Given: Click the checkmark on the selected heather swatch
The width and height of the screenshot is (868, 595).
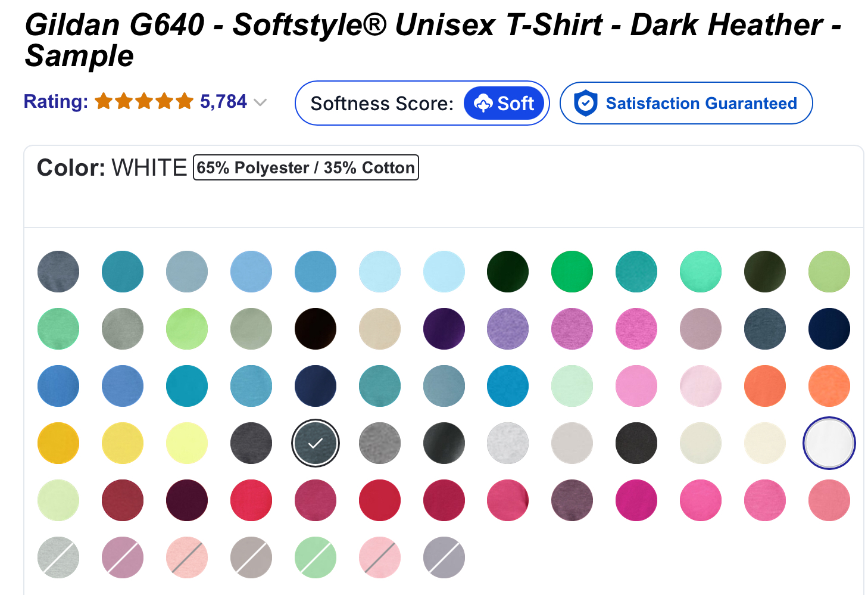Looking at the screenshot, I should (316, 443).
